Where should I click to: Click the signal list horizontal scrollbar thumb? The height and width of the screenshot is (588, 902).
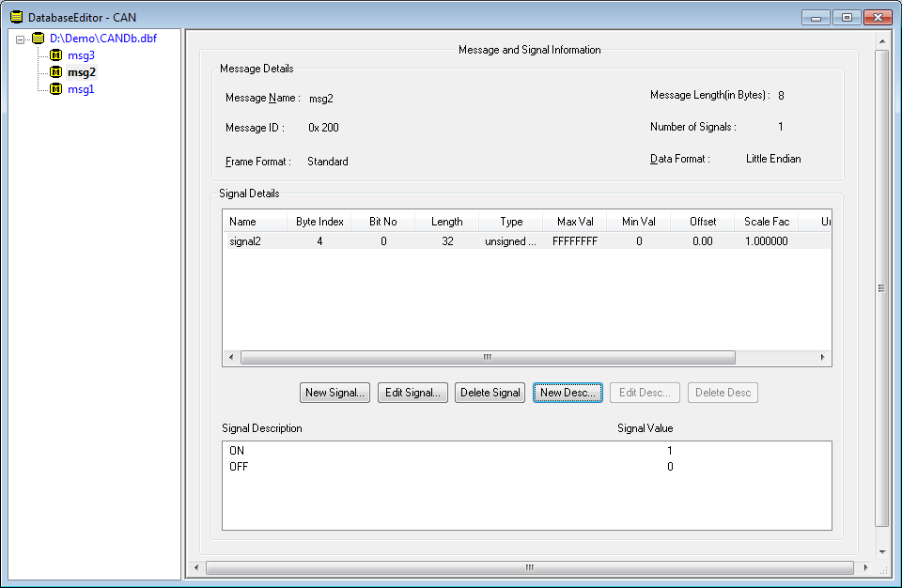(488, 357)
